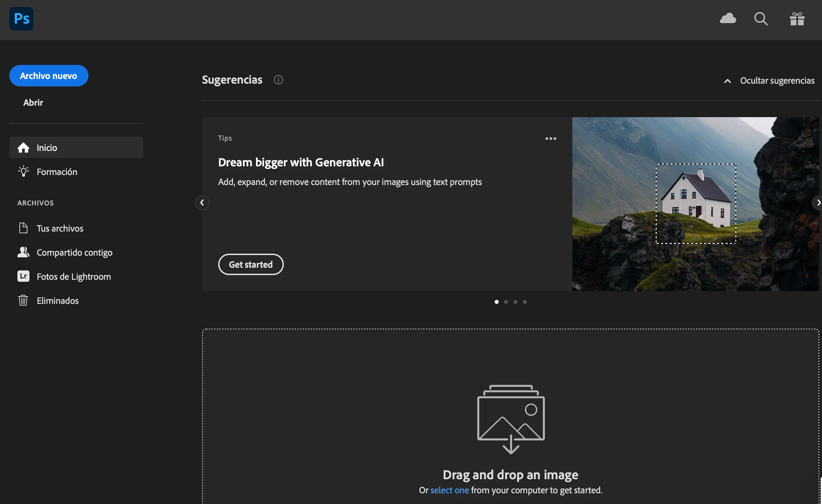Go to Tus archivos
Image resolution: width=822 pixels, height=504 pixels.
pyautogui.click(x=60, y=229)
